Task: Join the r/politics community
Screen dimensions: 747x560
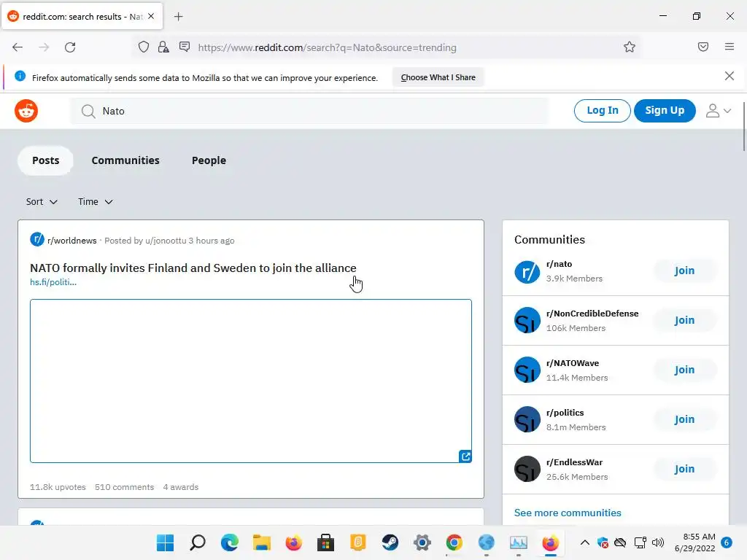Action: tap(684, 419)
